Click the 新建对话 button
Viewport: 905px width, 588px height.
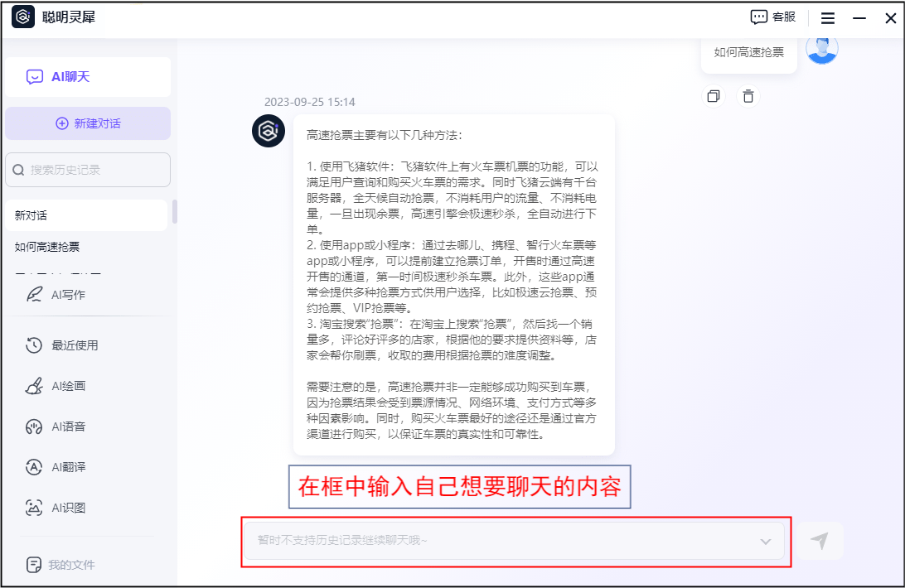88,123
